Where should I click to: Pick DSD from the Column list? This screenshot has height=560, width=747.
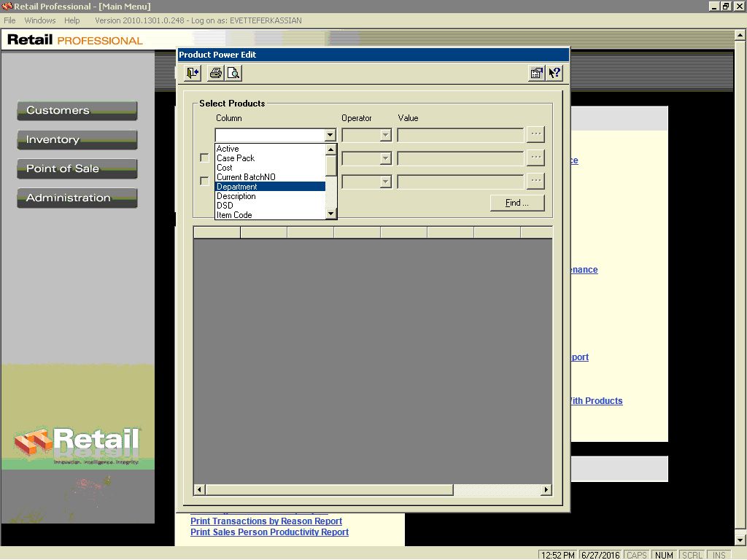tap(270, 206)
